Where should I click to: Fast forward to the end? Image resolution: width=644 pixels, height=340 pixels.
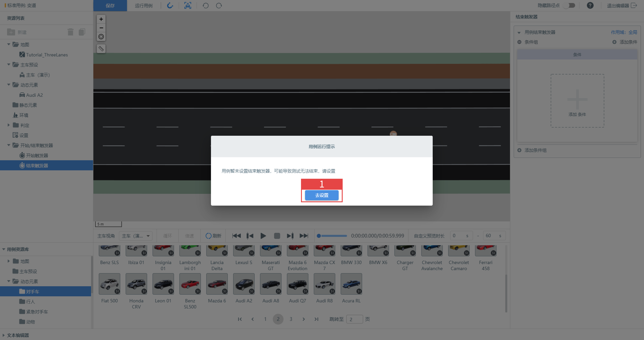click(x=304, y=236)
